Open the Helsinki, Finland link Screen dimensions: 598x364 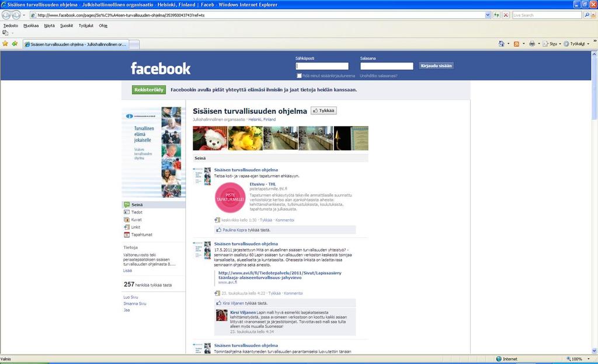coord(262,120)
